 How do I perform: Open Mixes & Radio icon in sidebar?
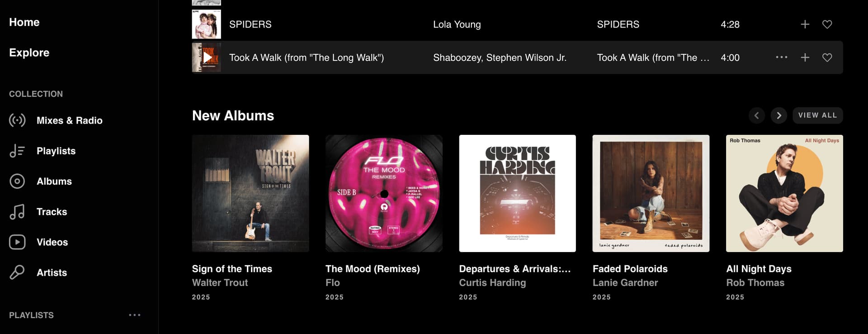(17, 120)
